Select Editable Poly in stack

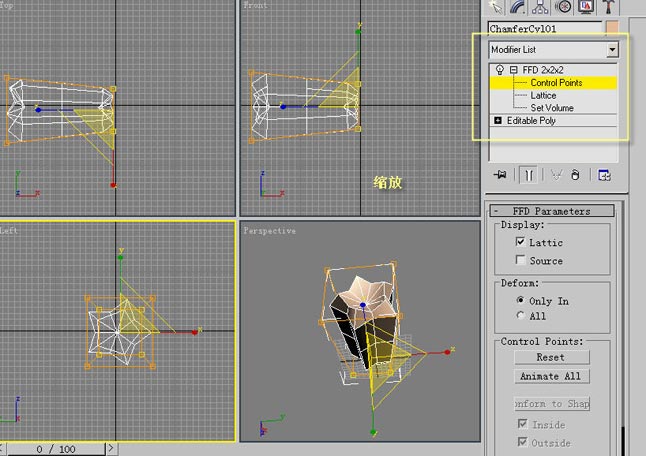531,121
